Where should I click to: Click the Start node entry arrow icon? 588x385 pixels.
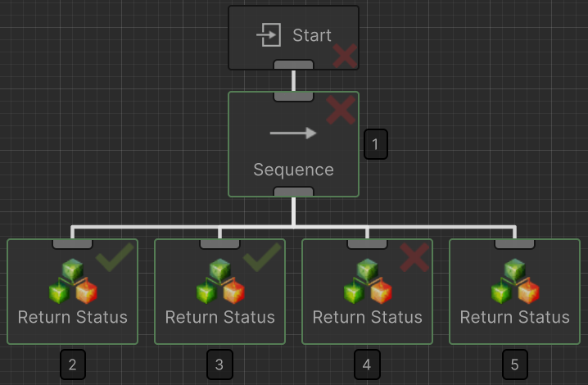click(269, 35)
